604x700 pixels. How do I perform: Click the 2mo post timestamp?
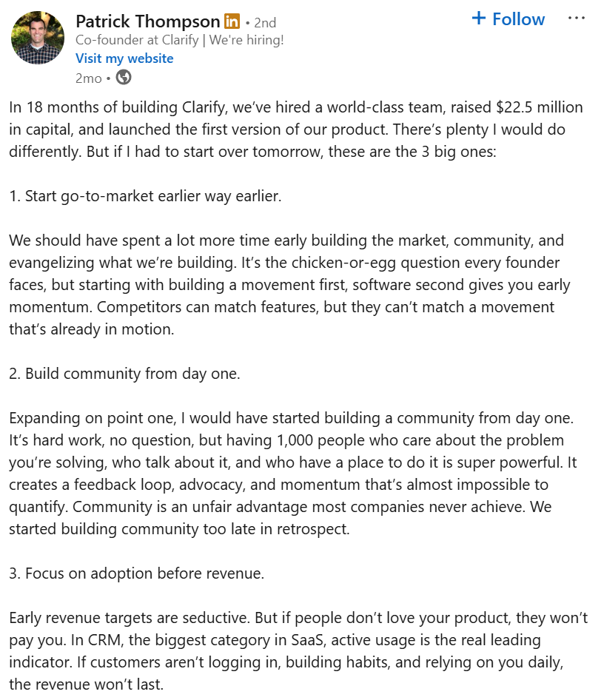click(89, 77)
